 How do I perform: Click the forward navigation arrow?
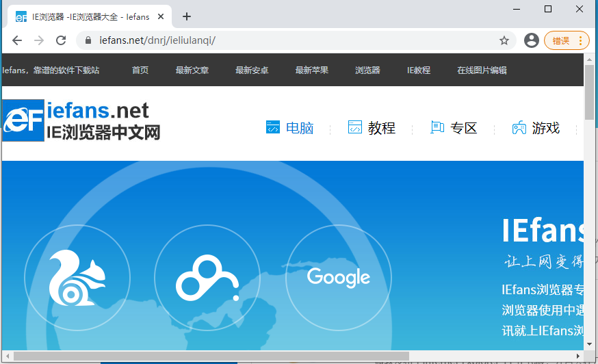39,40
